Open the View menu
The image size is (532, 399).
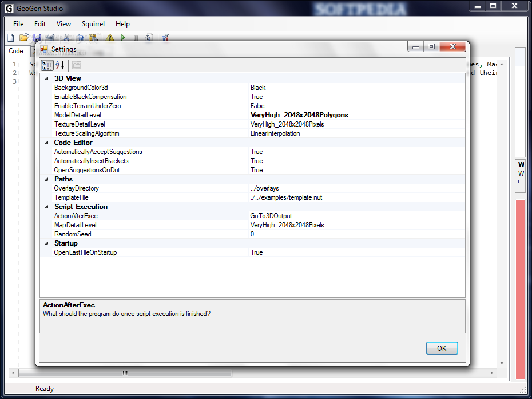[x=63, y=24]
